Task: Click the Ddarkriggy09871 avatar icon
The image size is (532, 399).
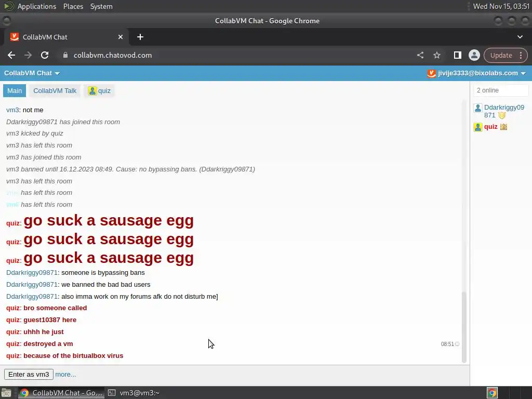Action: coord(478,108)
